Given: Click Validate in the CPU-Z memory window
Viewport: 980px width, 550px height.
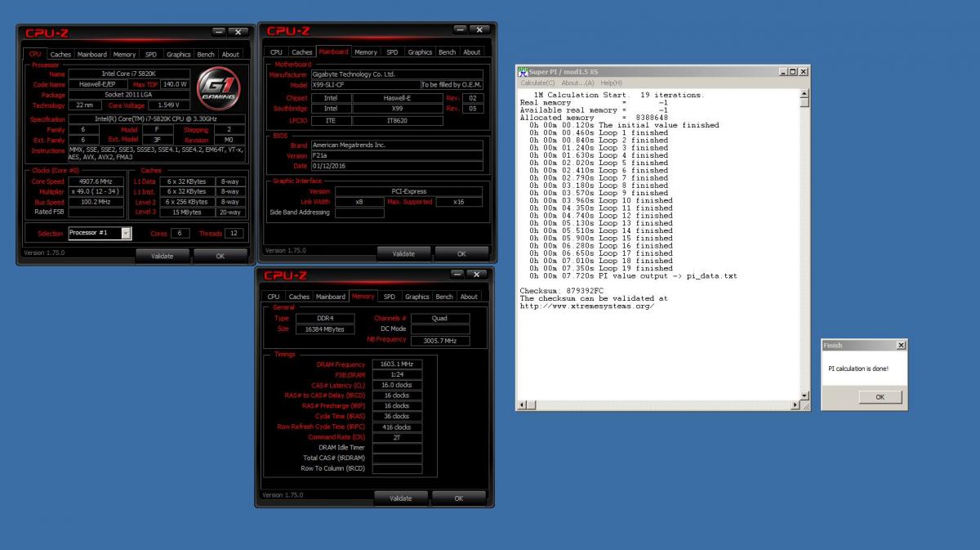Looking at the screenshot, I should (x=401, y=498).
